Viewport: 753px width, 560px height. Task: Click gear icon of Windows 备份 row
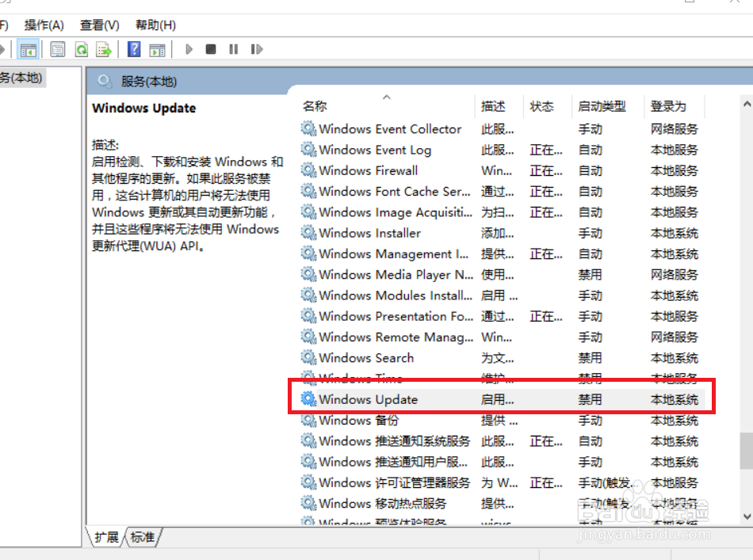[308, 420]
